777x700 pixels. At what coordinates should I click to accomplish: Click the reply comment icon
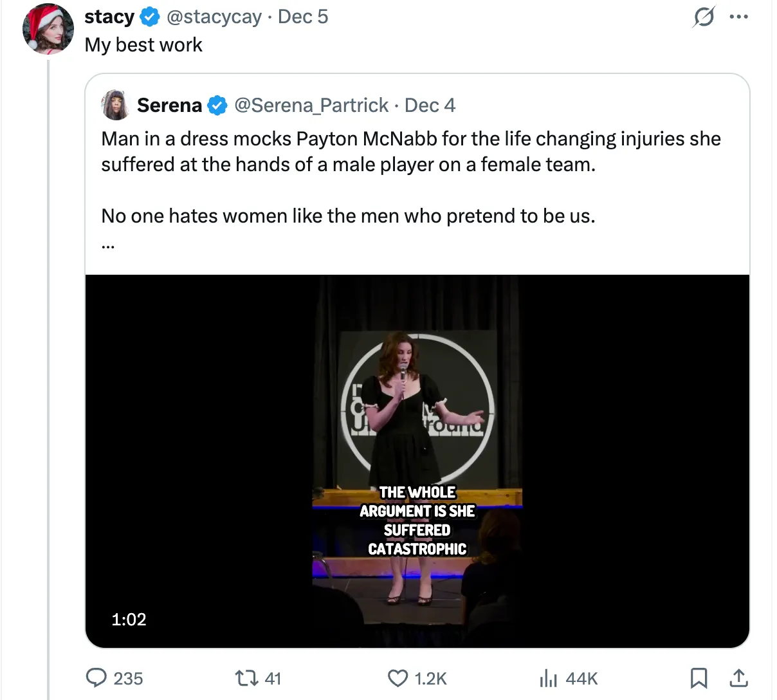[x=96, y=678]
